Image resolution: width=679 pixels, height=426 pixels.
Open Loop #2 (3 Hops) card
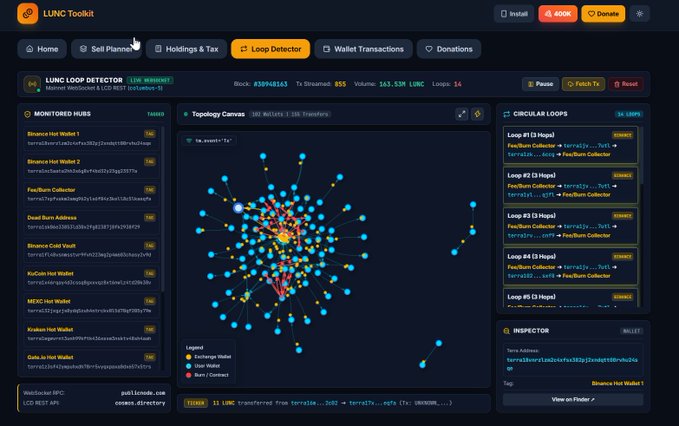(x=570, y=185)
